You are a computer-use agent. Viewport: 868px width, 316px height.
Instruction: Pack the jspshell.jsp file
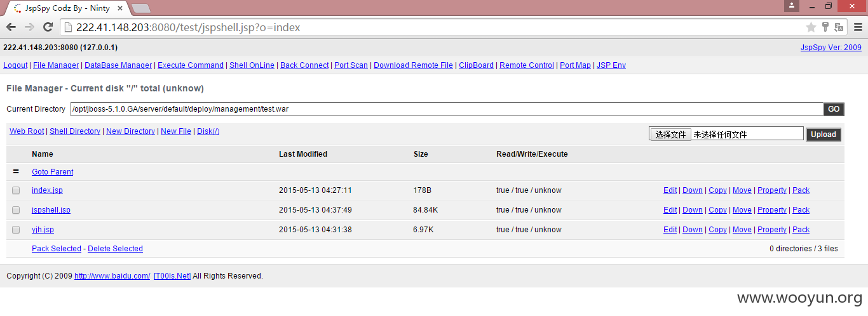801,210
